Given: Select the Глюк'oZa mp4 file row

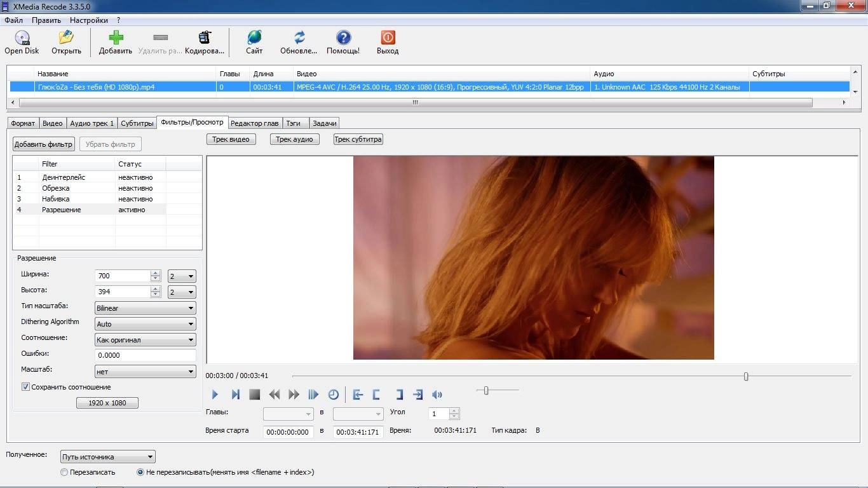Looking at the screenshot, I should point(429,87).
